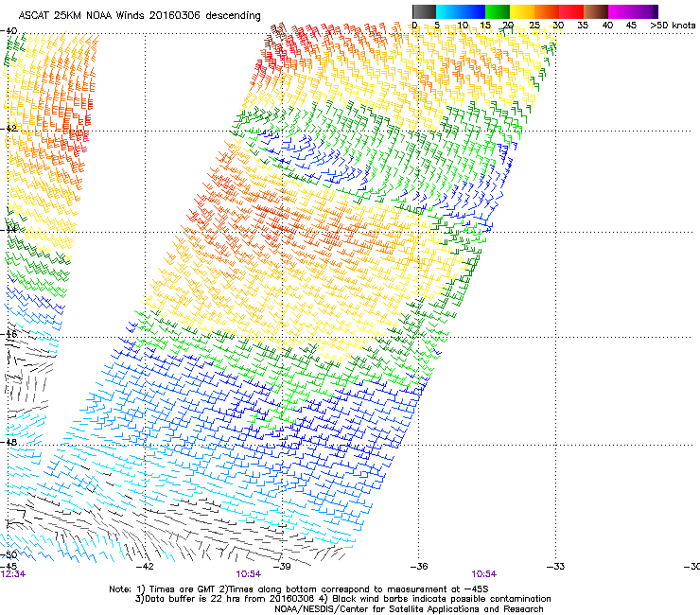This screenshot has height=615, width=700.
Task: Click the '>50 knots' legend label
Action: tap(673, 25)
